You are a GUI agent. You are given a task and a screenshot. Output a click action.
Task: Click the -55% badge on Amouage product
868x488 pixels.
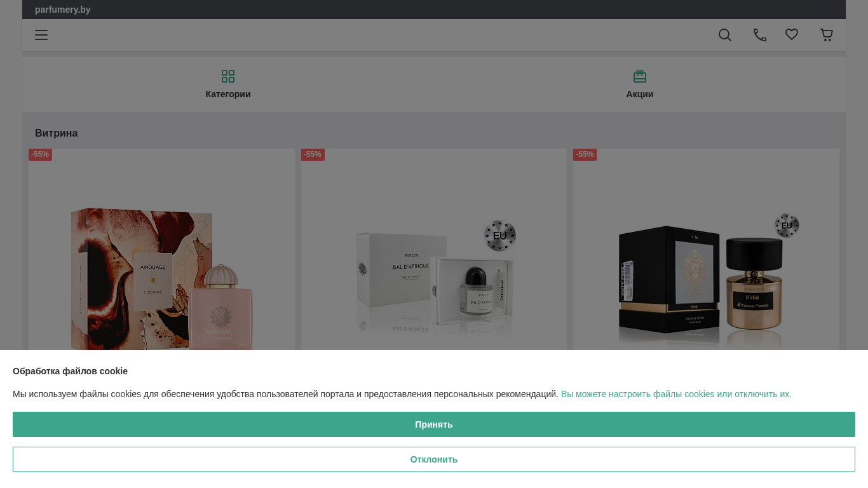click(40, 154)
